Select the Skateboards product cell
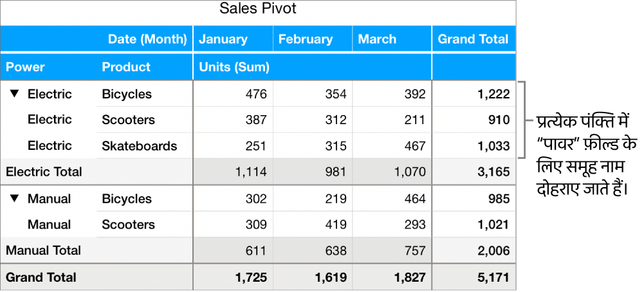 pyautogui.click(x=139, y=146)
